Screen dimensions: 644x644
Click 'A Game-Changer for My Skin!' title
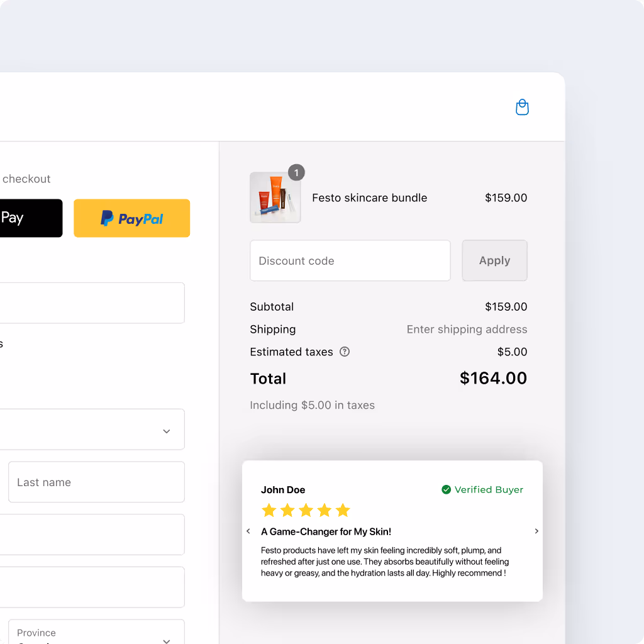point(326,532)
